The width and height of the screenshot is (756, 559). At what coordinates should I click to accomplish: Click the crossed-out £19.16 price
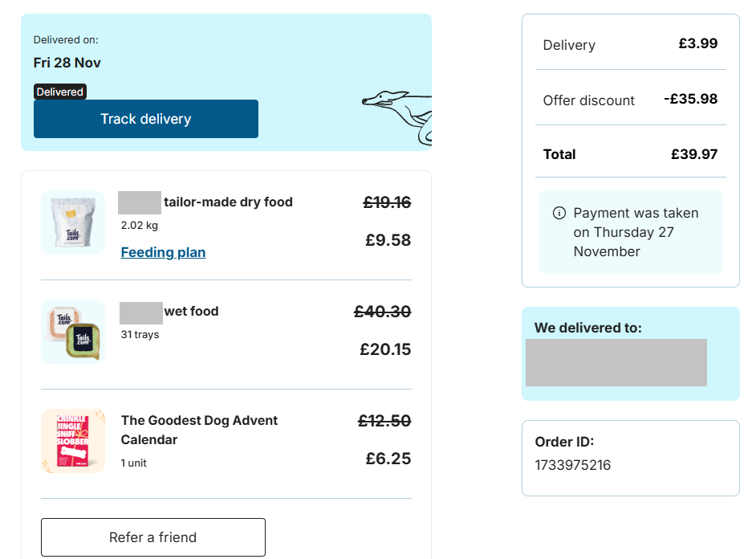coord(387,203)
